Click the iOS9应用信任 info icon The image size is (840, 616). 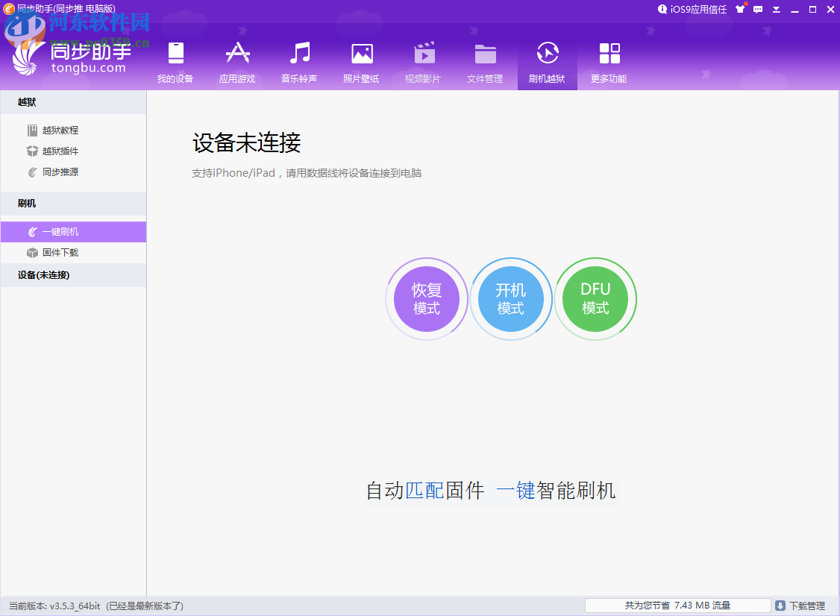click(x=663, y=9)
